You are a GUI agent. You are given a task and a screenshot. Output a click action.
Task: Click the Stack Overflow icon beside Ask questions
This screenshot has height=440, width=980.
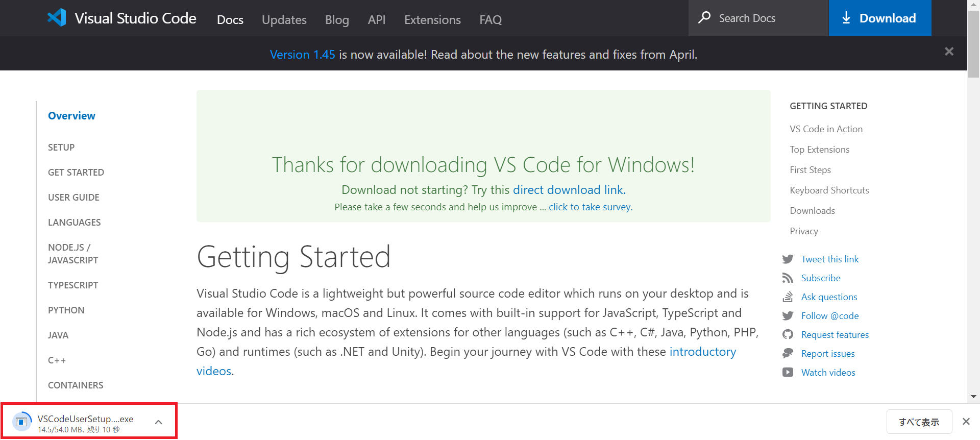click(788, 297)
